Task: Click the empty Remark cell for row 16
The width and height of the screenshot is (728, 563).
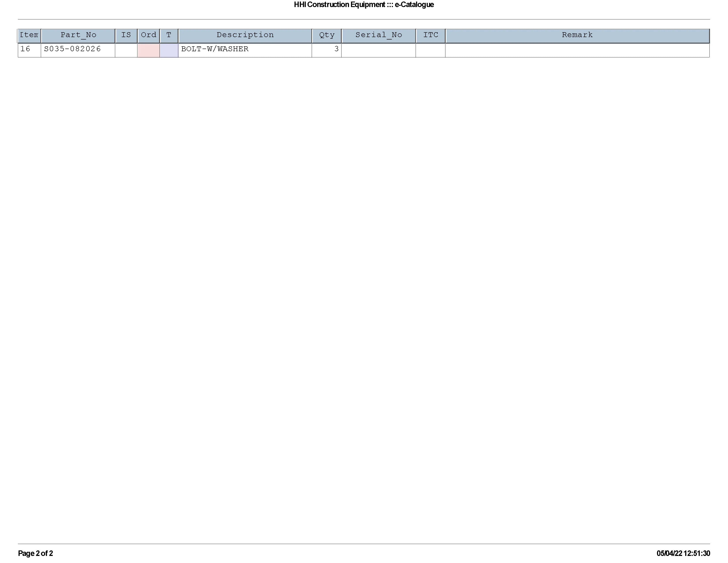Action: tap(577, 50)
